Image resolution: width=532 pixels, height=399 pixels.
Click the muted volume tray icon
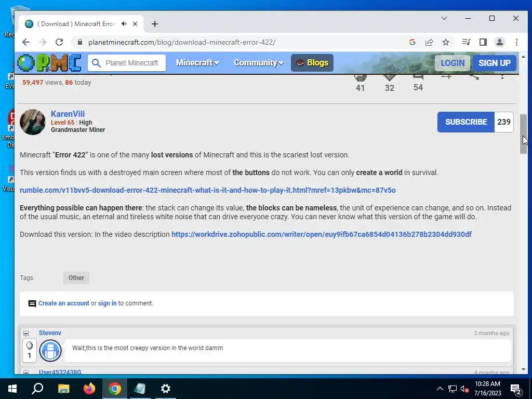click(x=464, y=389)
